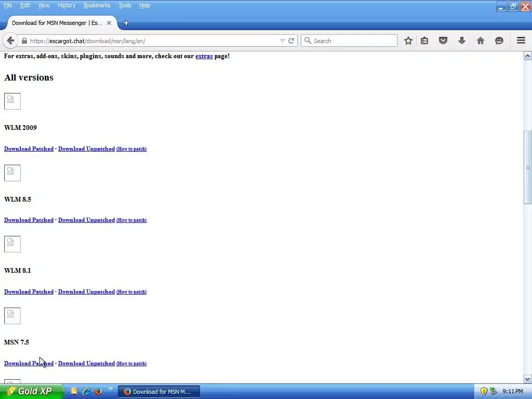This screenshot has height=399, width=532.
Task: Go to Home page icon
Action: pos(481,41)
